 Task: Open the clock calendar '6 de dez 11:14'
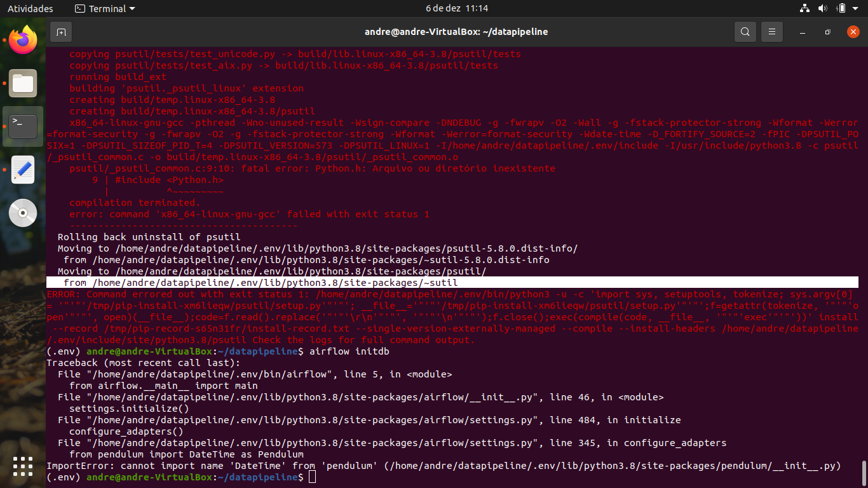coord(457,9)
